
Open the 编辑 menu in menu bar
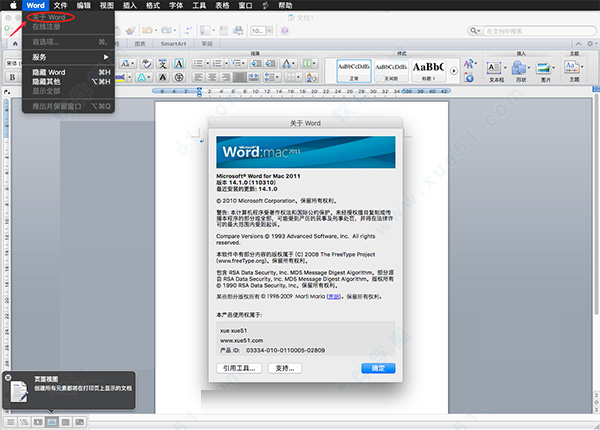[83, 5]
